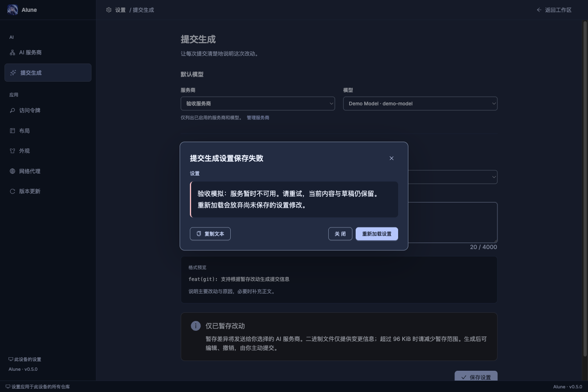Click the 提交生成 sparkle icon in sidebar
588x392 pixels.
click(13, 73)
